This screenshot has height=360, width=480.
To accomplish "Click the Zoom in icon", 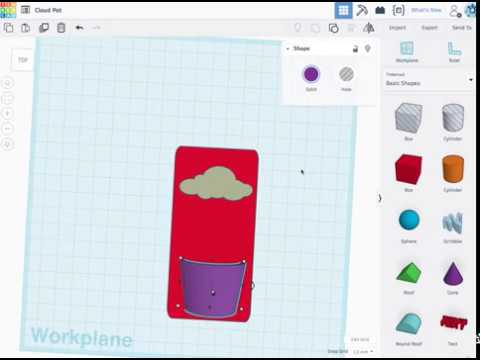I will click(8, 114).
